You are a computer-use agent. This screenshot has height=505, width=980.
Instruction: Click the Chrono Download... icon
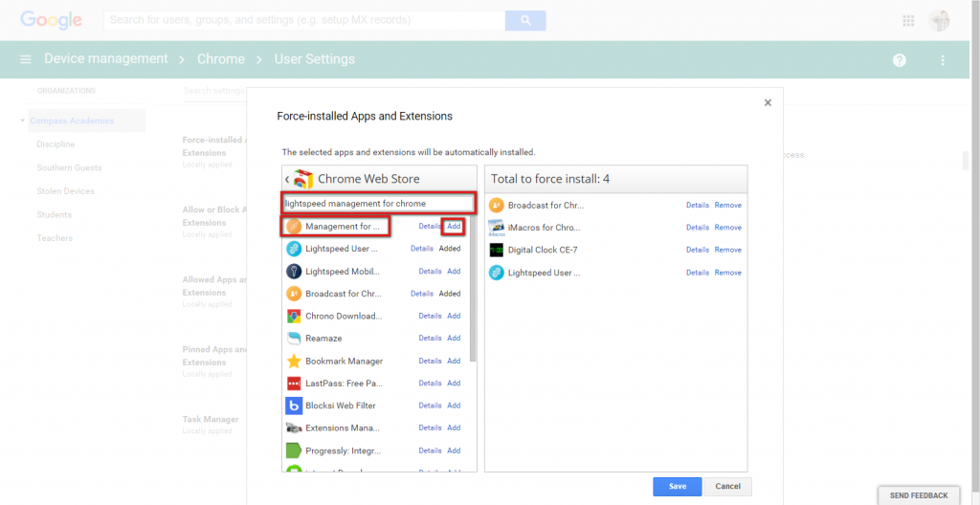point(294,317)
